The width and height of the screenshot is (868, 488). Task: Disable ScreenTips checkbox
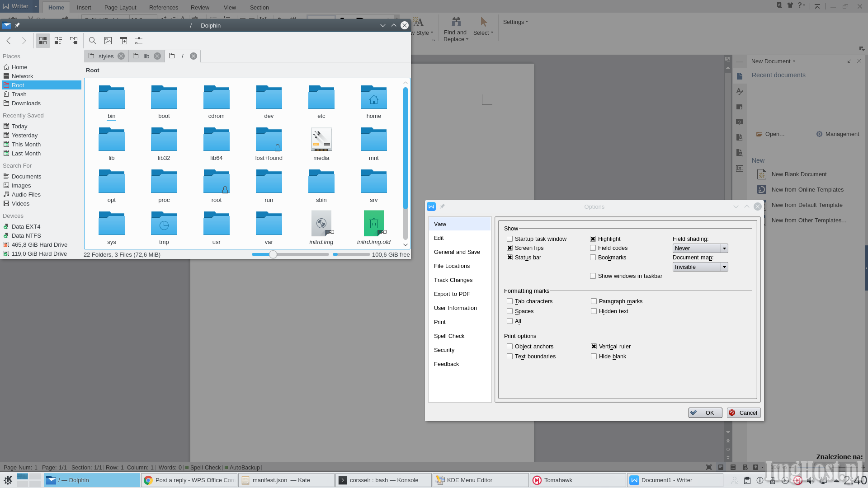tap(510, 248)
